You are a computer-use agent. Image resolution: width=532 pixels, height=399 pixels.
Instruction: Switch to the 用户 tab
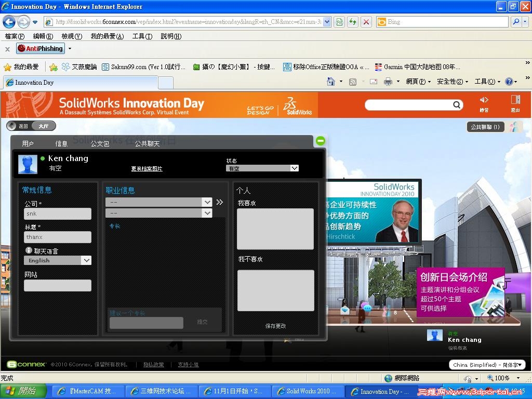[28, 143]
